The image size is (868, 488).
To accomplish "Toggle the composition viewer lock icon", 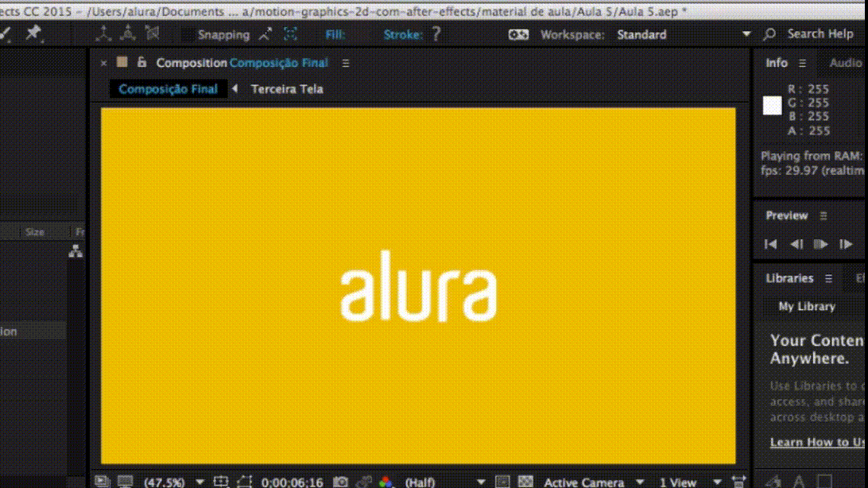I will (x=141, y=63).
